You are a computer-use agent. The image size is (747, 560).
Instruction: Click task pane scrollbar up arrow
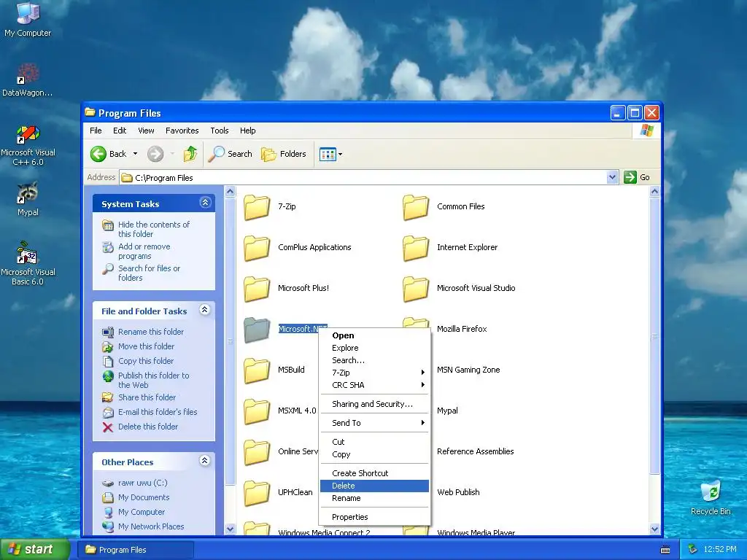[x=230, y=192]
